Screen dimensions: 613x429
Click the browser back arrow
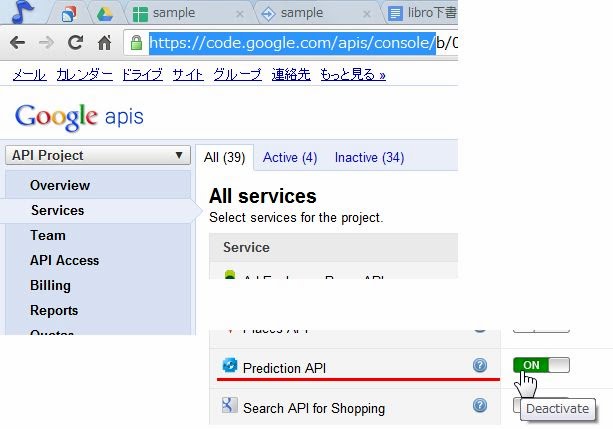click(x=20, y=44)
